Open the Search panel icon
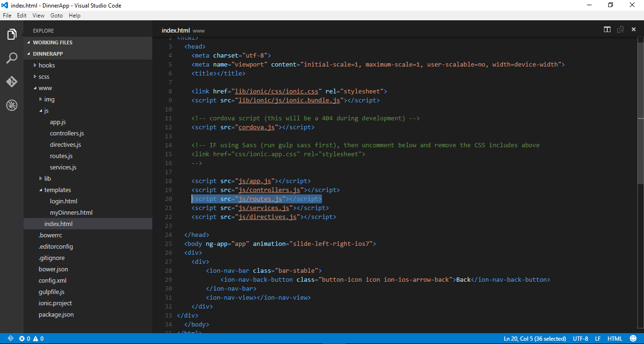This screenshot has height=344, width=644. coord(11,58)
